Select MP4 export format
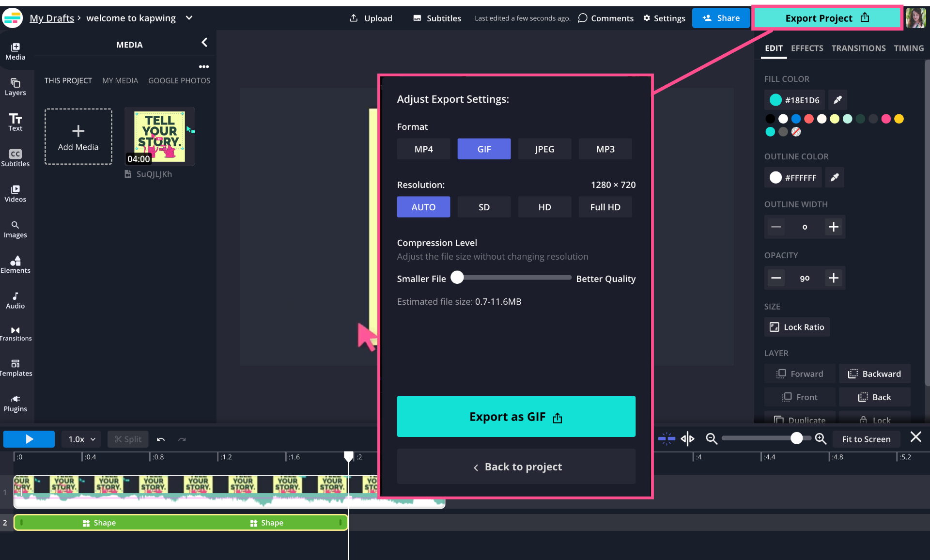The width and height of the screenshot is (930, 560). (x=423, y=149)
